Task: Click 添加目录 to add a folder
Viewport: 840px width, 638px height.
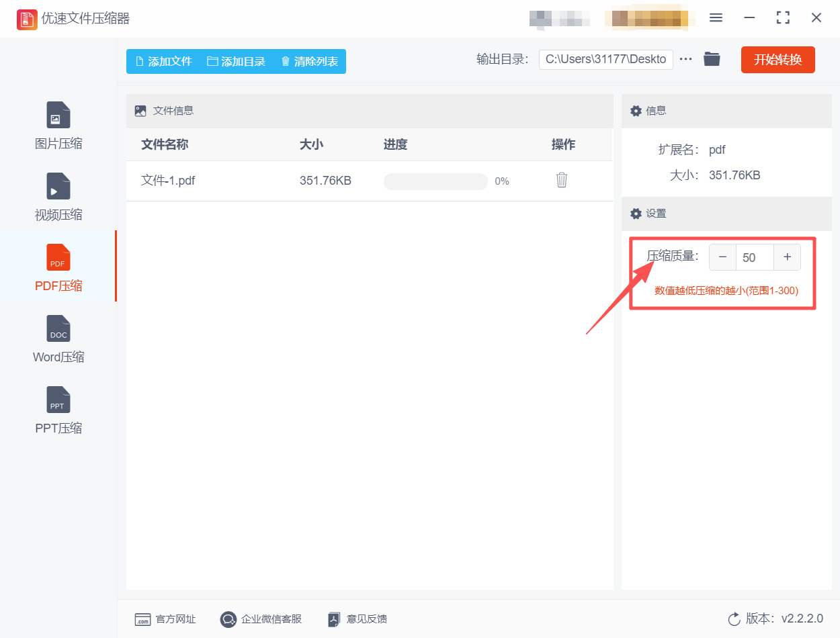Action: [237, 60]
